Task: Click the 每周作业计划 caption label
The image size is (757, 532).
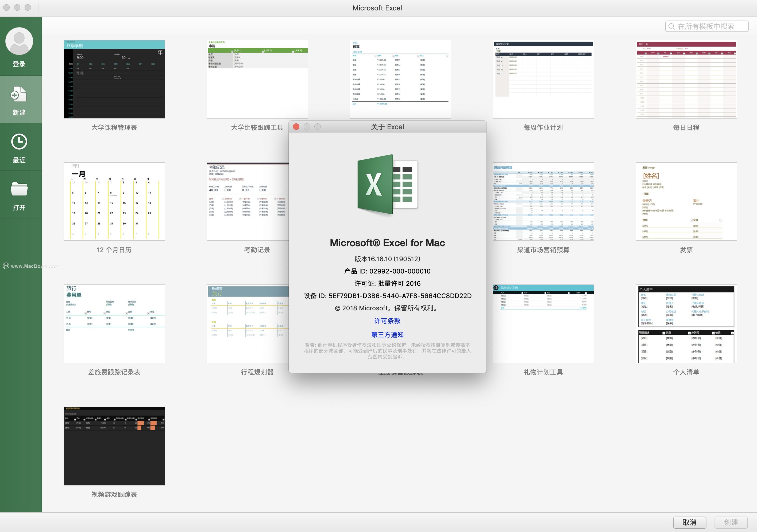Action: click(x=543, y=127)
